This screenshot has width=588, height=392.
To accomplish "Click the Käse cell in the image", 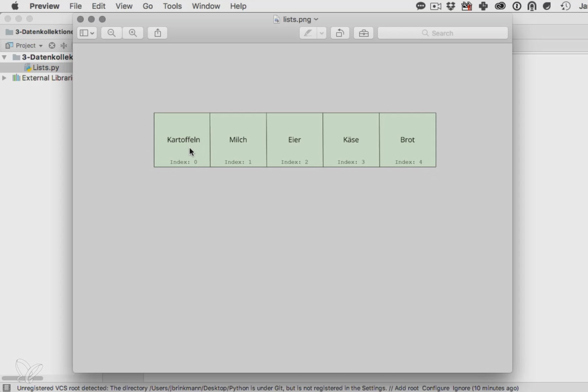I will click(351, 140).
